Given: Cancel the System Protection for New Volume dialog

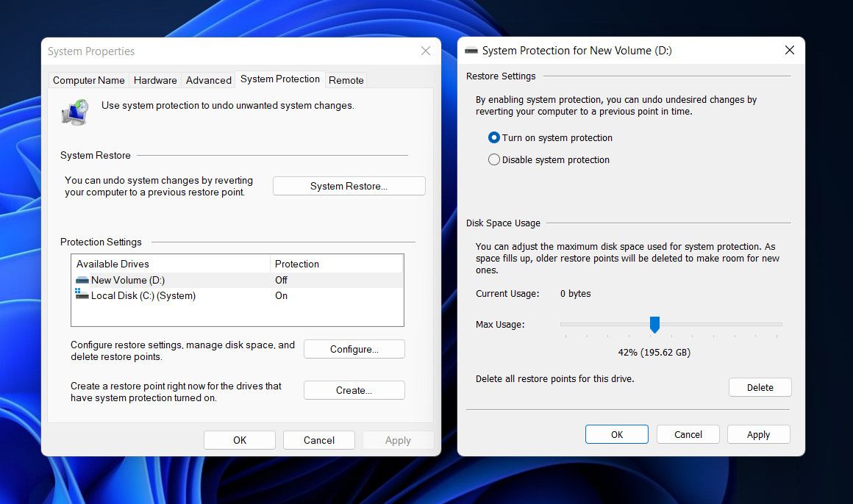Looking at the screenshot, I should pos(688,434).
